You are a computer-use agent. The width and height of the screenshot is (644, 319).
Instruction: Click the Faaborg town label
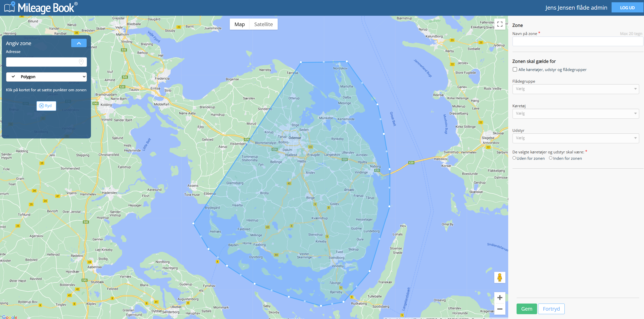259,245
